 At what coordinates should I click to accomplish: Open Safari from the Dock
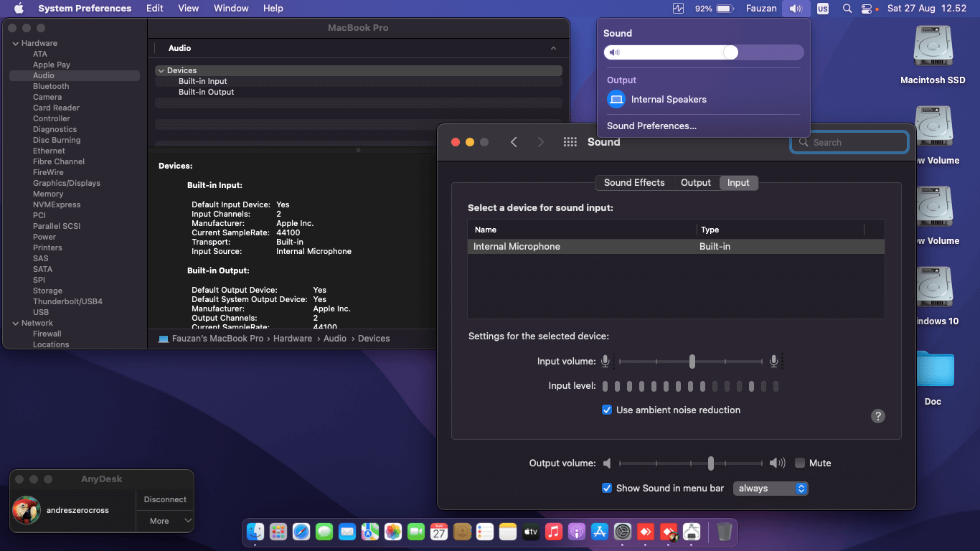[x=301, y=532]
